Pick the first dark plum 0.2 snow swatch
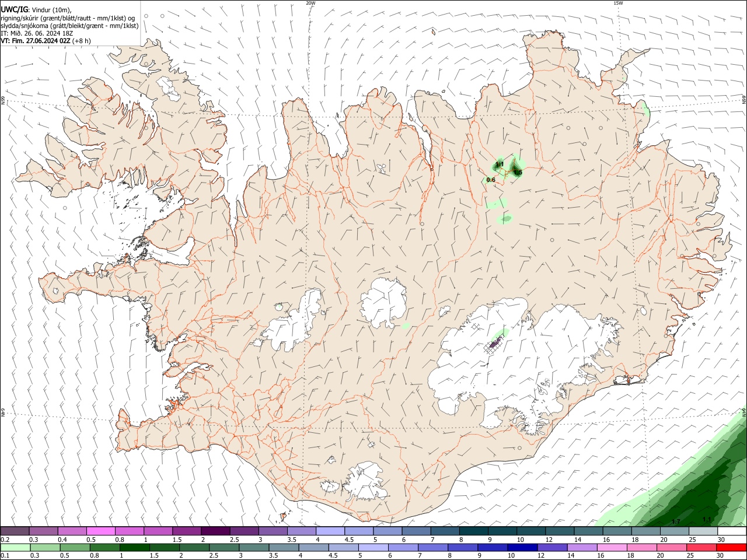 pyautogui.click(x=15, y=531)
